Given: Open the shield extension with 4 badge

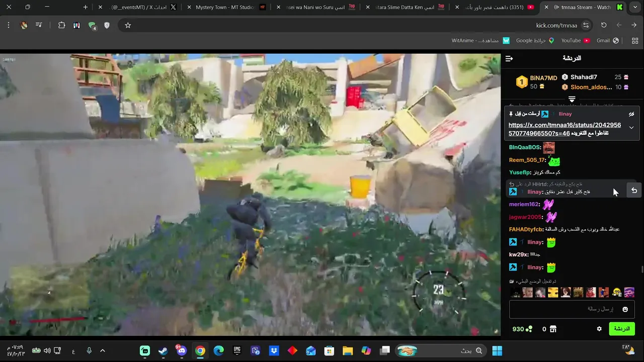Looking at the screenshot, I should 92,26.
